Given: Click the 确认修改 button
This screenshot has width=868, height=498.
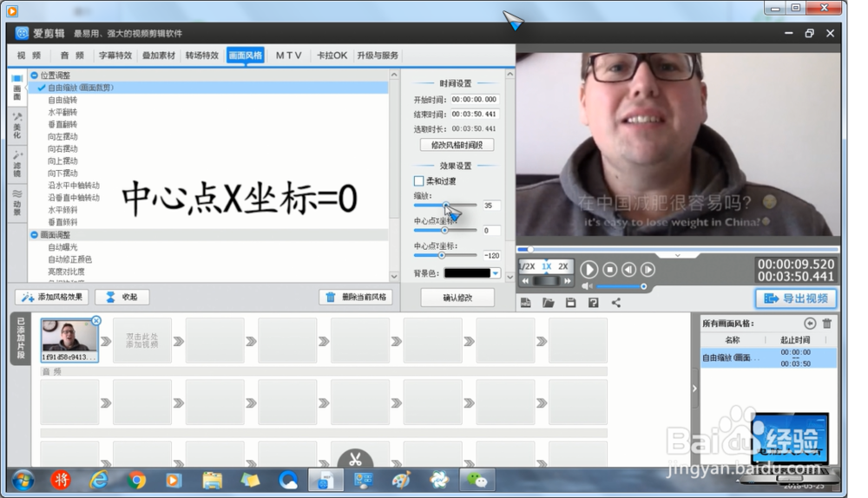Looking at the screenshot, I should pos(457,297).
